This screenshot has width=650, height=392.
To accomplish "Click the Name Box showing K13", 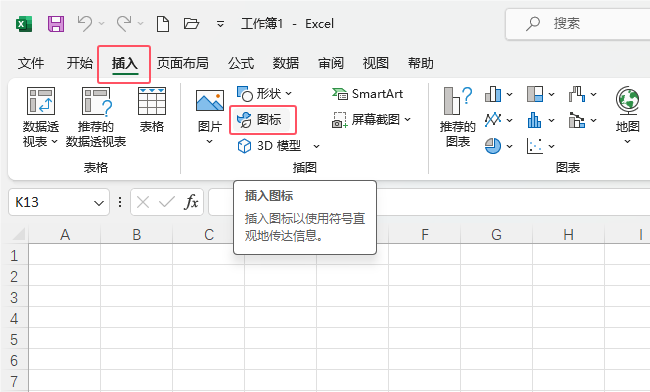I will point(50,202).
